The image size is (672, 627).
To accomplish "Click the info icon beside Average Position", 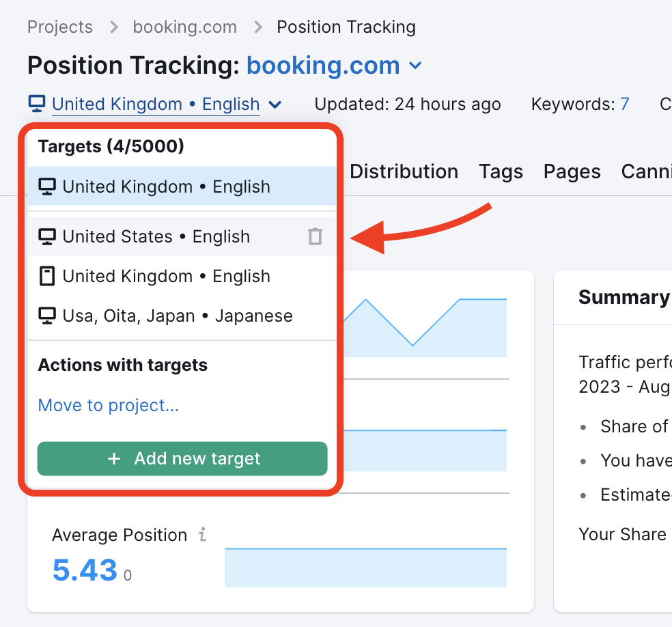I will pos(203,534).
